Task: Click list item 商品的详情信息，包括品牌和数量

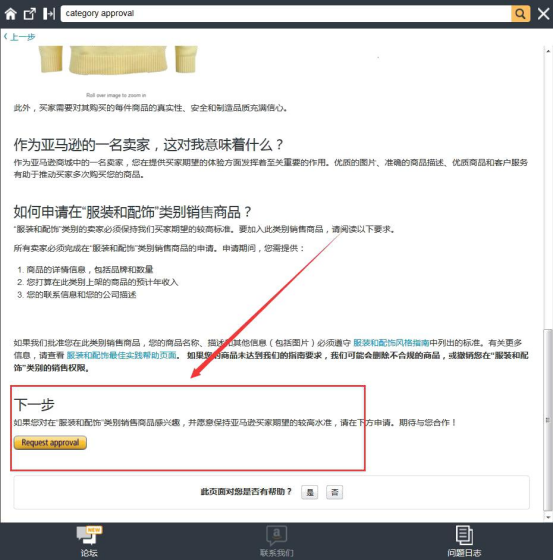Action: click(90, 269)
